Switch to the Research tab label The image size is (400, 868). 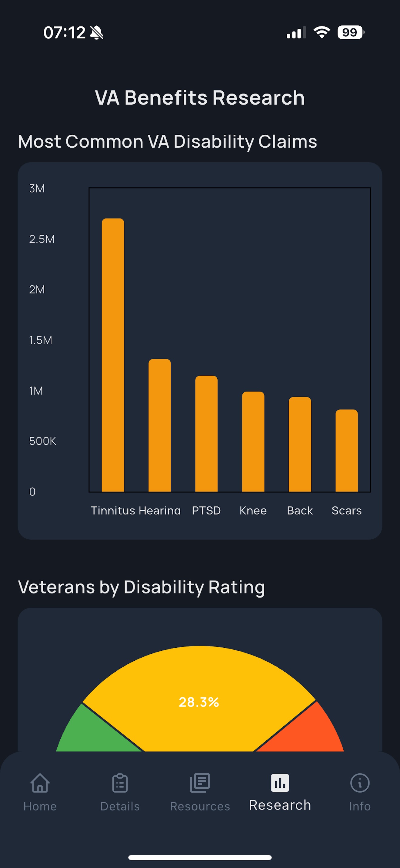pos(280,805)
